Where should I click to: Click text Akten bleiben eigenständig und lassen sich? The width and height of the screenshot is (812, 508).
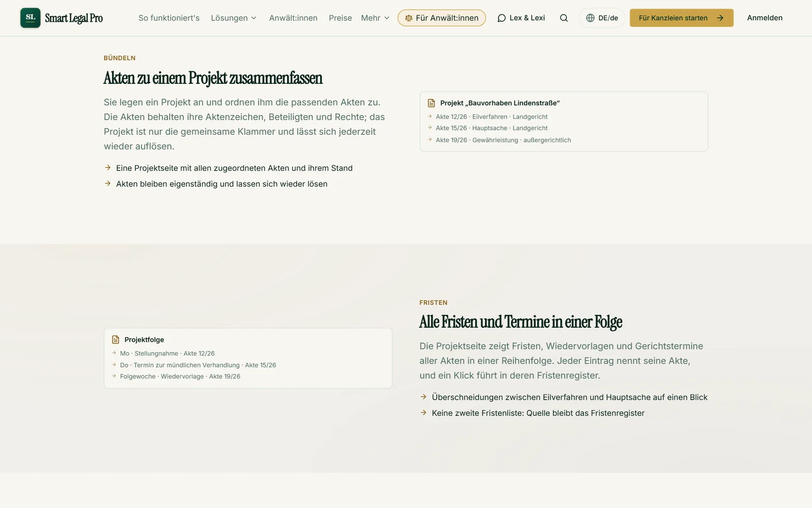[222, 184]
